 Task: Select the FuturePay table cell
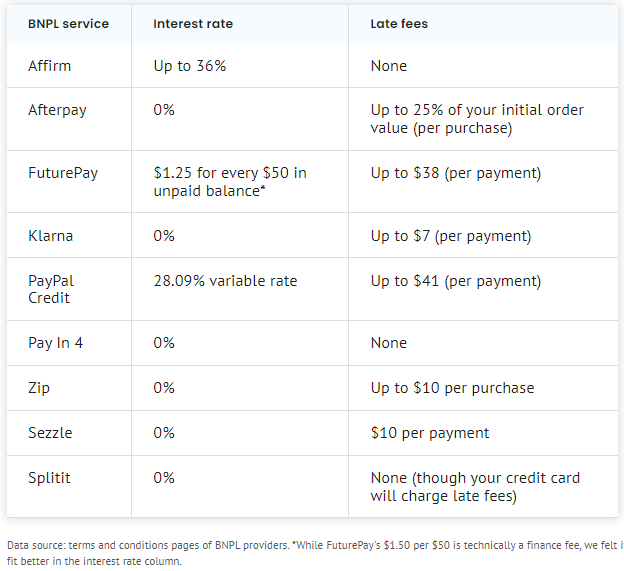tap(63, 173)
